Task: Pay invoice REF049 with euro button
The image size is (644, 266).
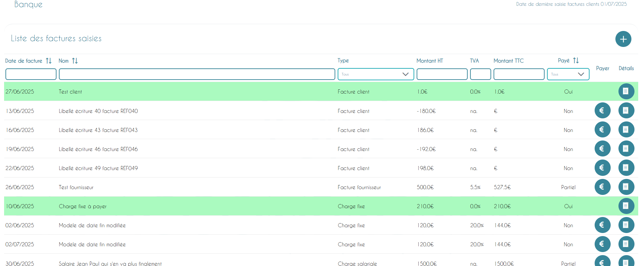Action: pyautogui.click(x=602, y=168)
